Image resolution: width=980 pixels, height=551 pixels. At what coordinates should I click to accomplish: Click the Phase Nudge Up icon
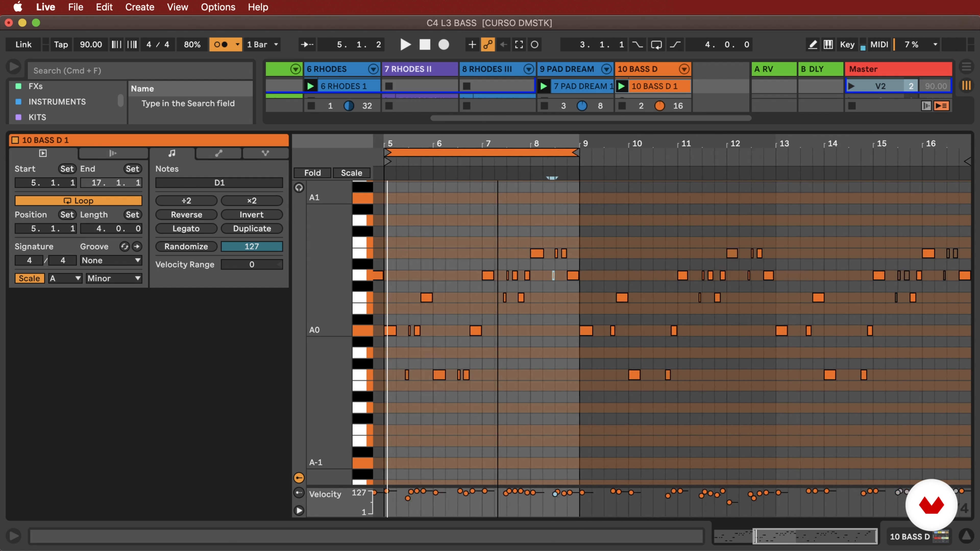[132, 44]
